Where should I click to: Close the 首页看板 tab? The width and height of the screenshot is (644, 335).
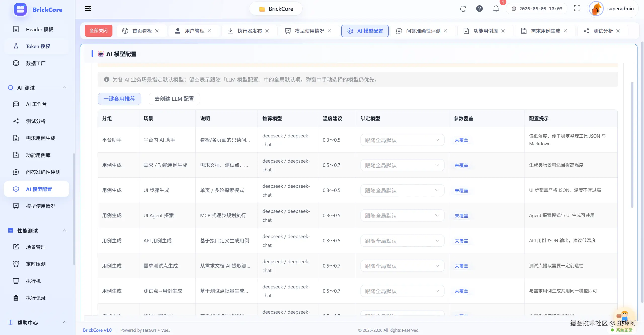click(x=157, y=31)
